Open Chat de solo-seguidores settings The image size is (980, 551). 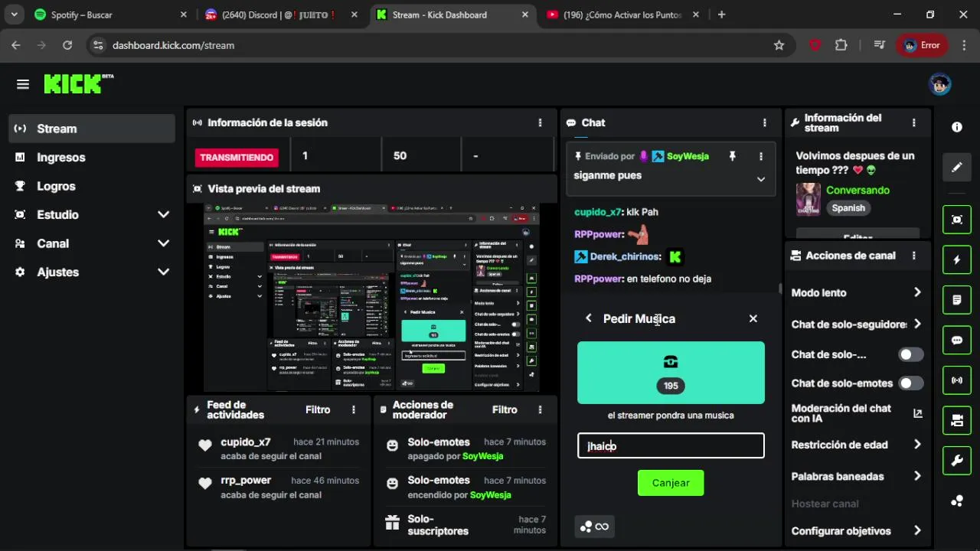[856, 324]
